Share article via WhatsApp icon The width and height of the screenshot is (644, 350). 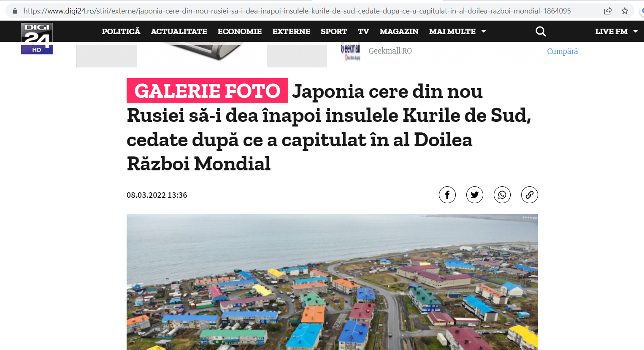(x=502, y=195)
